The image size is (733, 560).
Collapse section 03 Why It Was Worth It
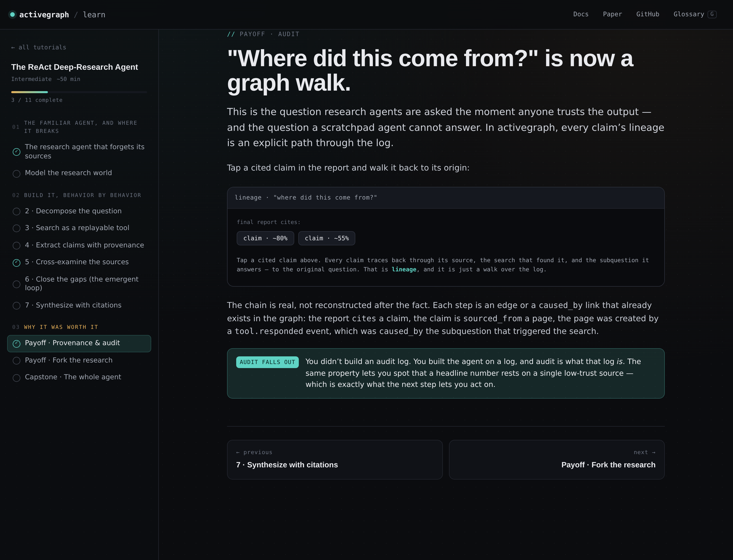pyautogui.click(x=55, y=327)
